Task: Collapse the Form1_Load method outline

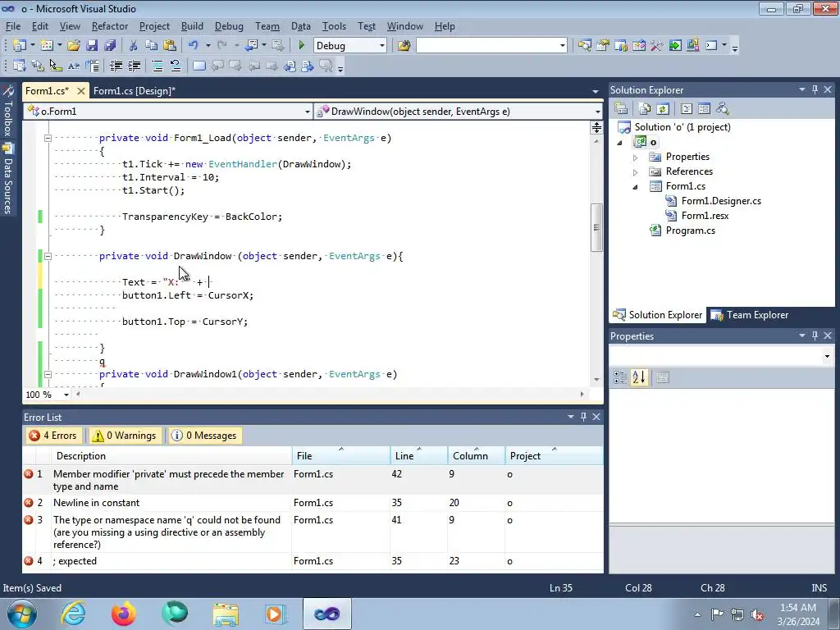Action: tap(48, 138)
